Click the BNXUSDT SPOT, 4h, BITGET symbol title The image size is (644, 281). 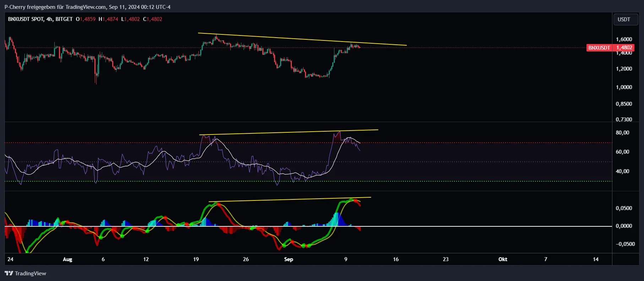coord(40,19)
